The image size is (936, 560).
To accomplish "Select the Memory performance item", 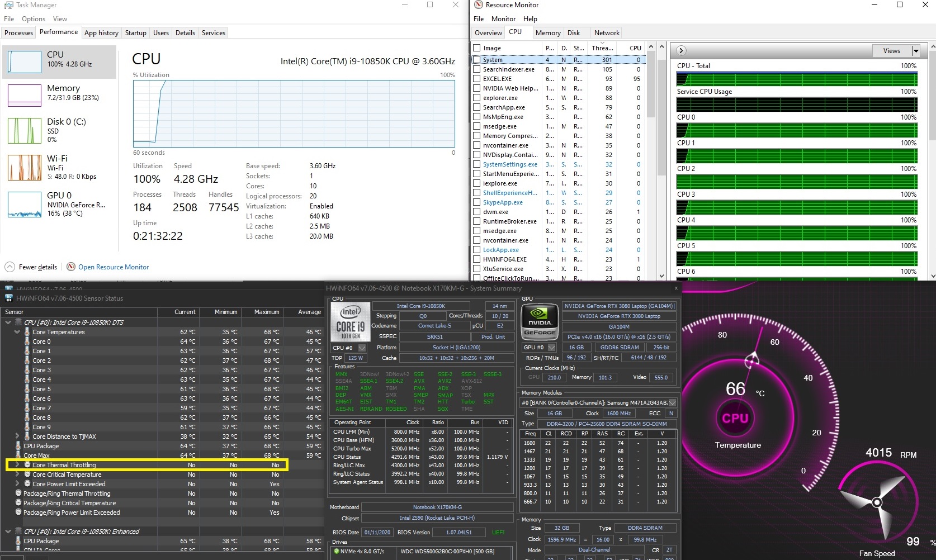I will [x=59, y=95].
